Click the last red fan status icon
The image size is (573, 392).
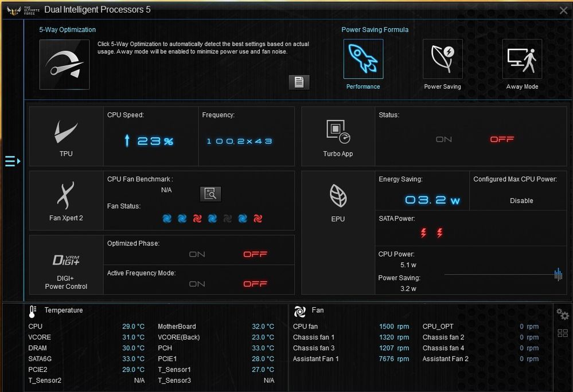tap(258, 218)
